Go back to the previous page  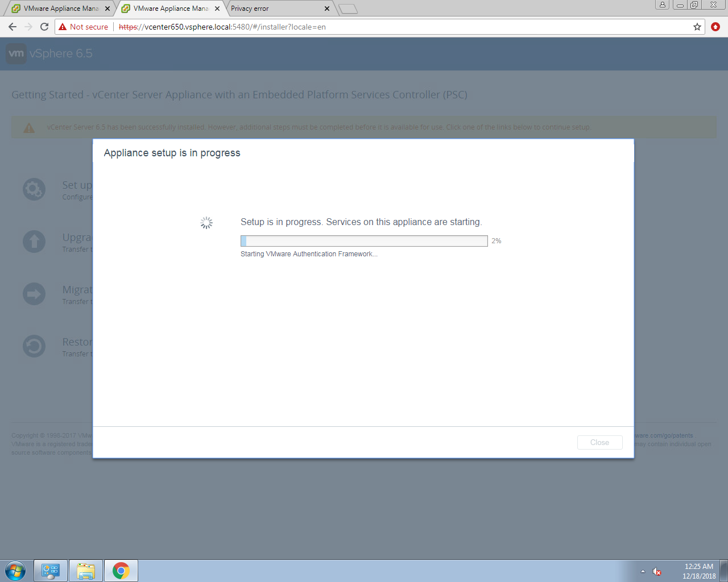(13, 27)
